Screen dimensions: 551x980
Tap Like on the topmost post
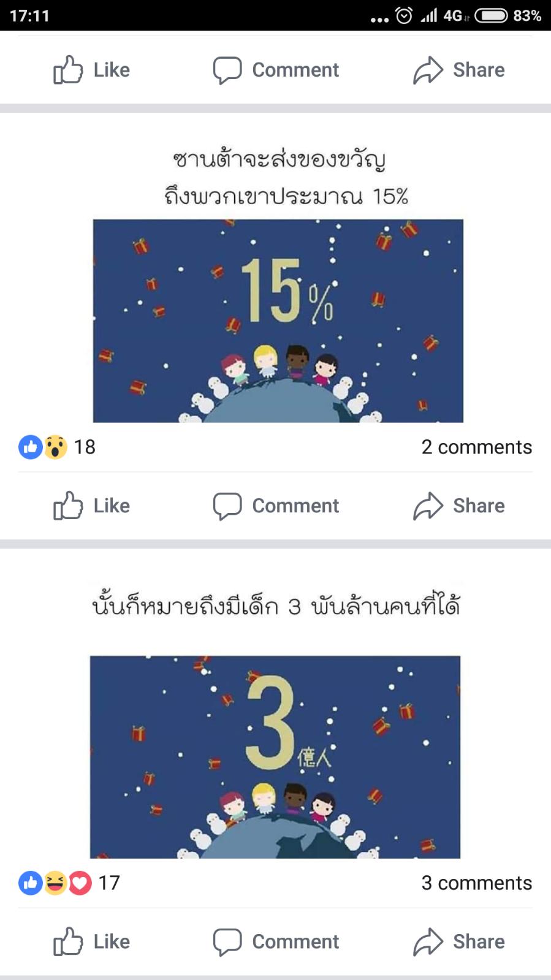click(x=91, y=70)
